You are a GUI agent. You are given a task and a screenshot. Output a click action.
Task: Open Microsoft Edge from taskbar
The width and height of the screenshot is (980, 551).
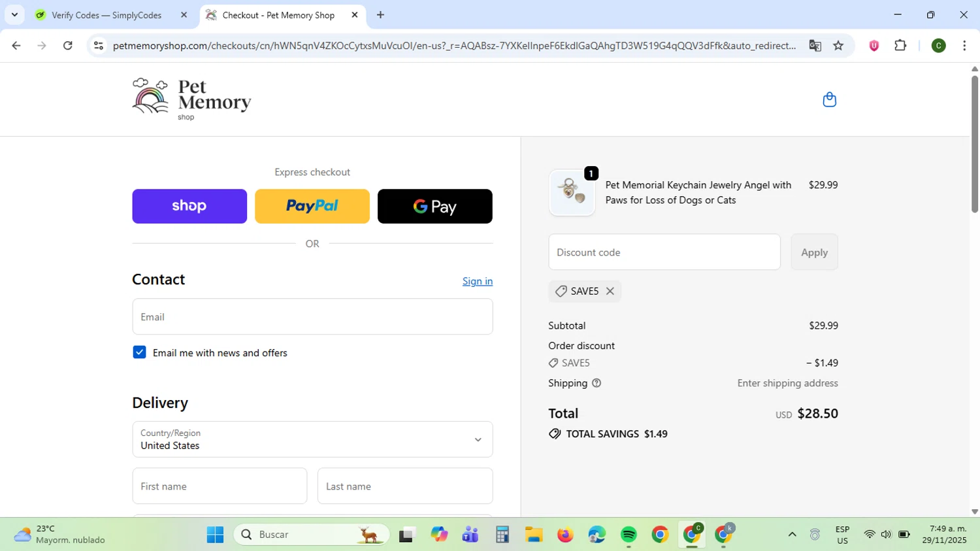[x=596, y=535]
